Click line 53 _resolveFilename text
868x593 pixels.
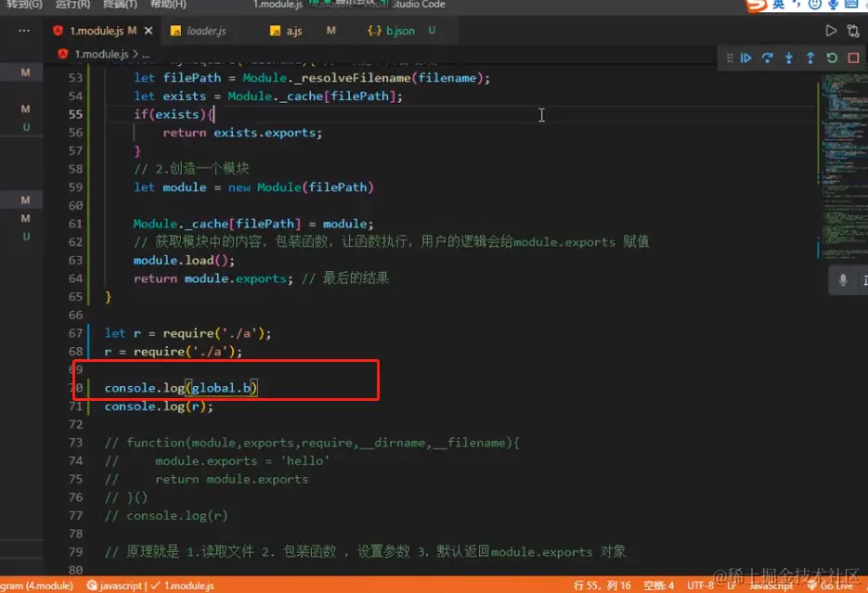(x=353, y=78)
